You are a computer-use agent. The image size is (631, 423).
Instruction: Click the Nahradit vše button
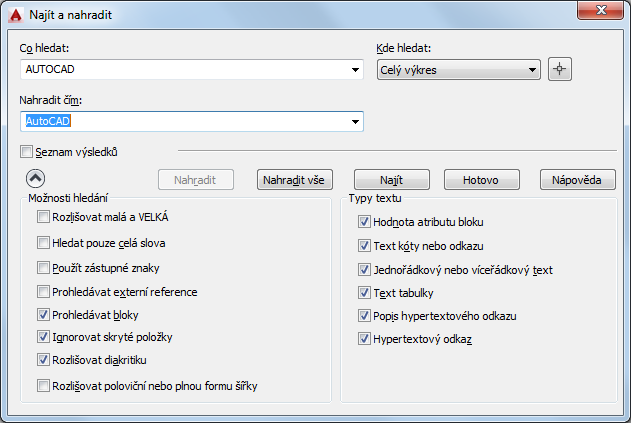click(x=295, y=180)
